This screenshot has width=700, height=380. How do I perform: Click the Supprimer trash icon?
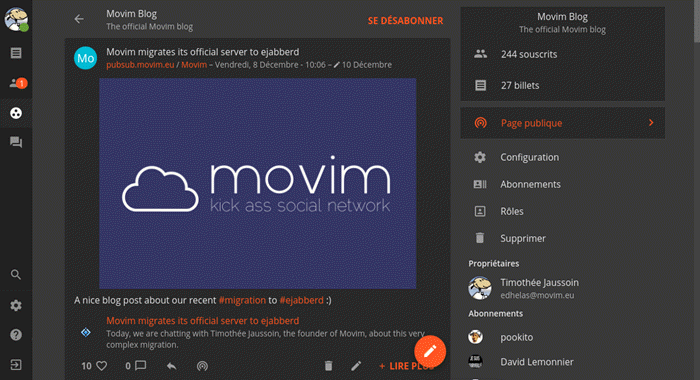(480, 238)
